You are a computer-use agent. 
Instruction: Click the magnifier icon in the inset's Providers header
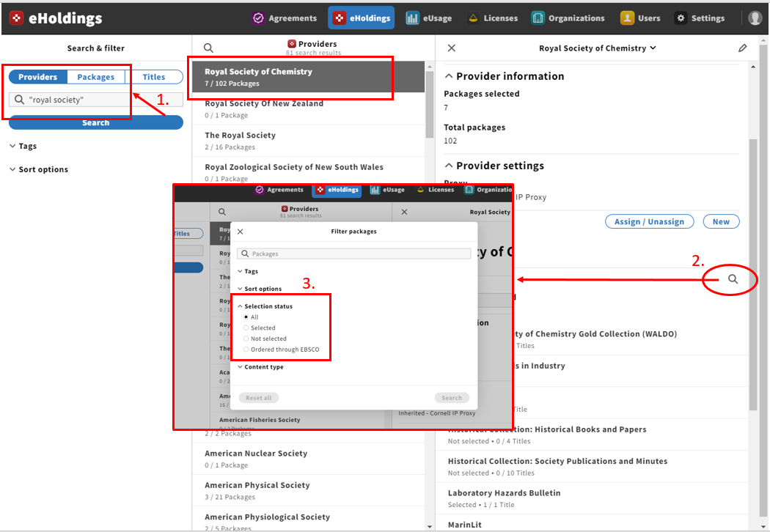click(222, 212)
